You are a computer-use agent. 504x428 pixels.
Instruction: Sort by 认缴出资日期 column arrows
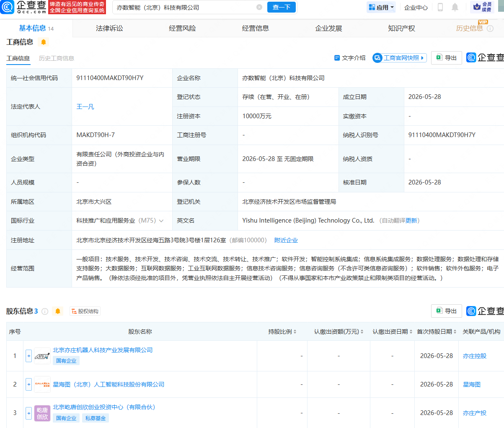(x=411, y=332)
